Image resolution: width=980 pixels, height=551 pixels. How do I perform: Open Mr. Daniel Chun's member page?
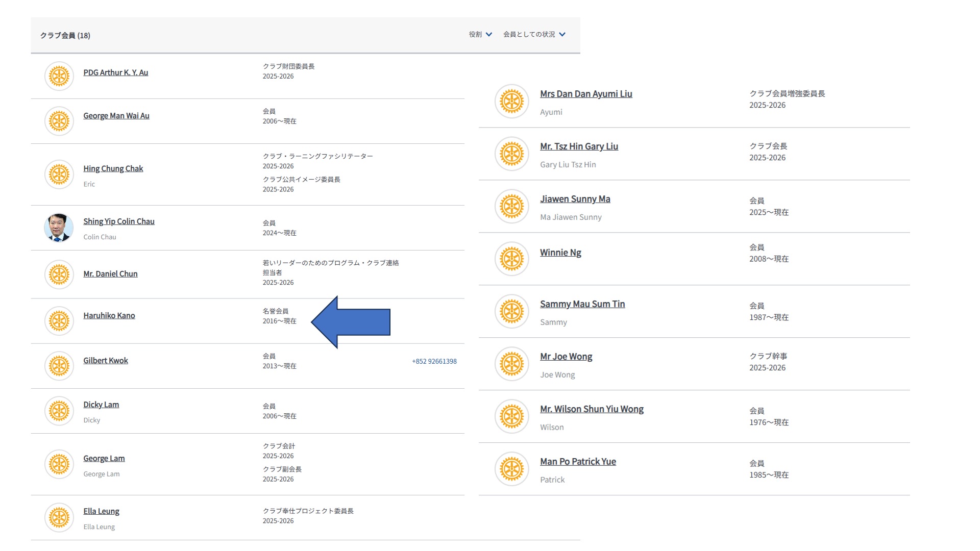coord(110,274)
